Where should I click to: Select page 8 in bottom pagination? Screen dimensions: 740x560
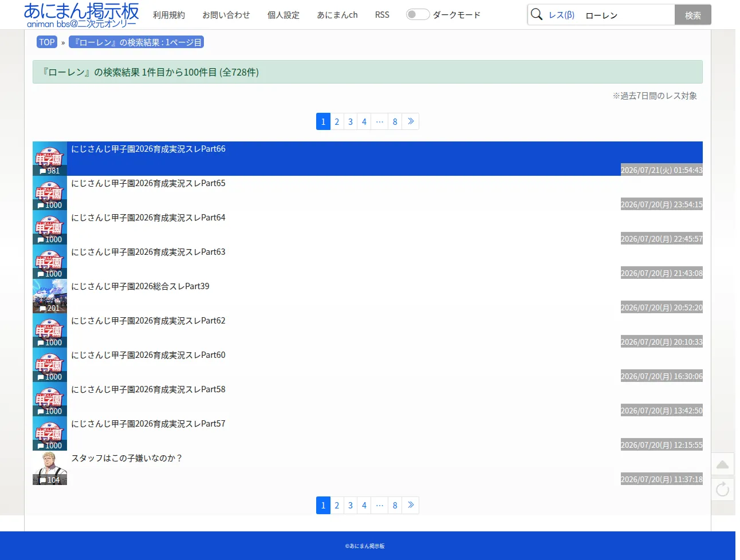click(x=395, y=505)
